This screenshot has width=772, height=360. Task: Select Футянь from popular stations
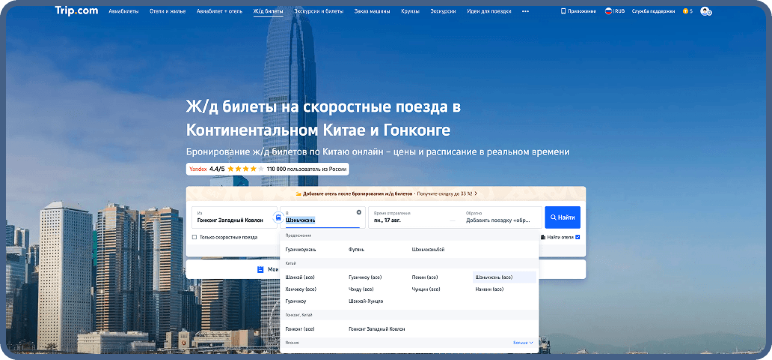point(356,250)
